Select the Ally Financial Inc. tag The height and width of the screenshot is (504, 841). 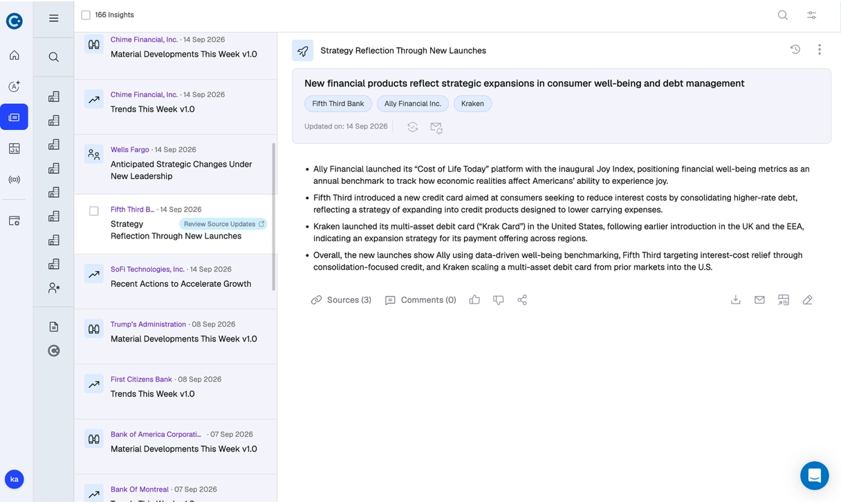tap(413, 104)
